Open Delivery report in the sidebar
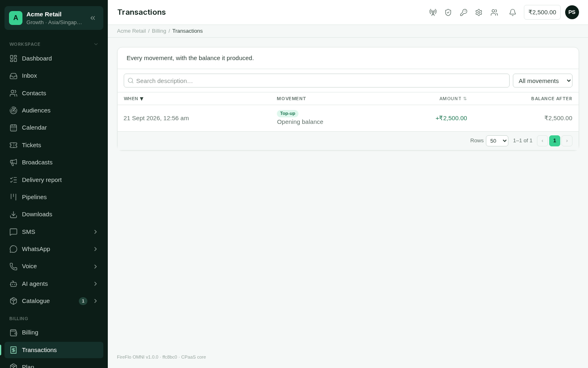 pos(54,180)
